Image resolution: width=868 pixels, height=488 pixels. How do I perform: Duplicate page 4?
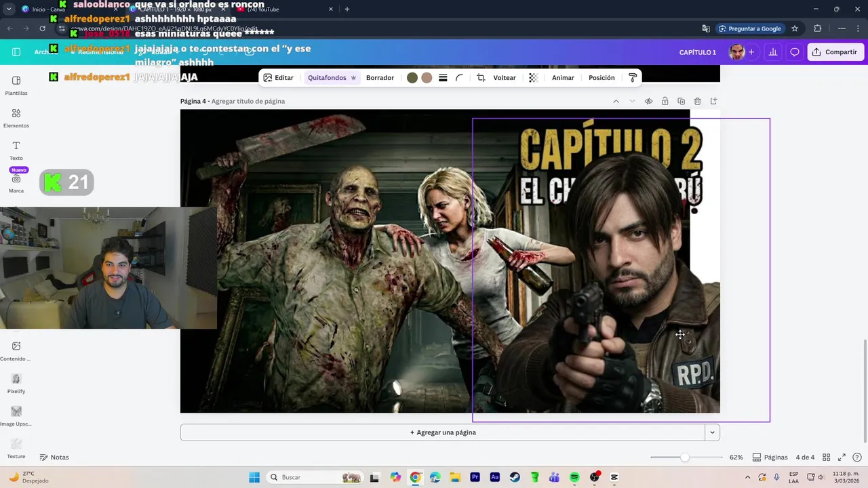coord(681,102)
